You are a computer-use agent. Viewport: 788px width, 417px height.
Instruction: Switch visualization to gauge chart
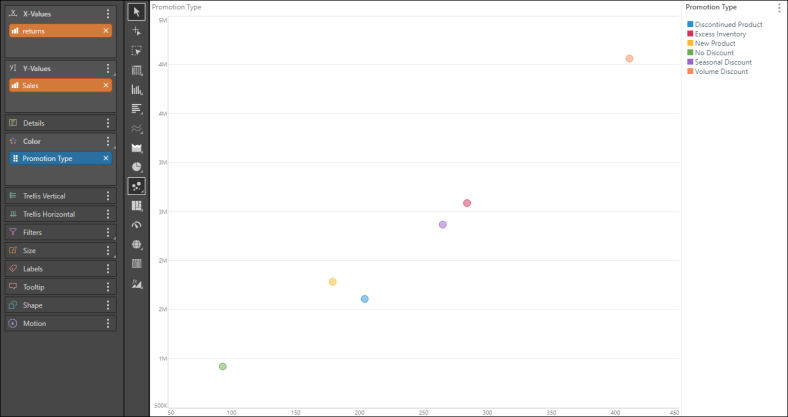pyautogui.click(x=137, y=225)
